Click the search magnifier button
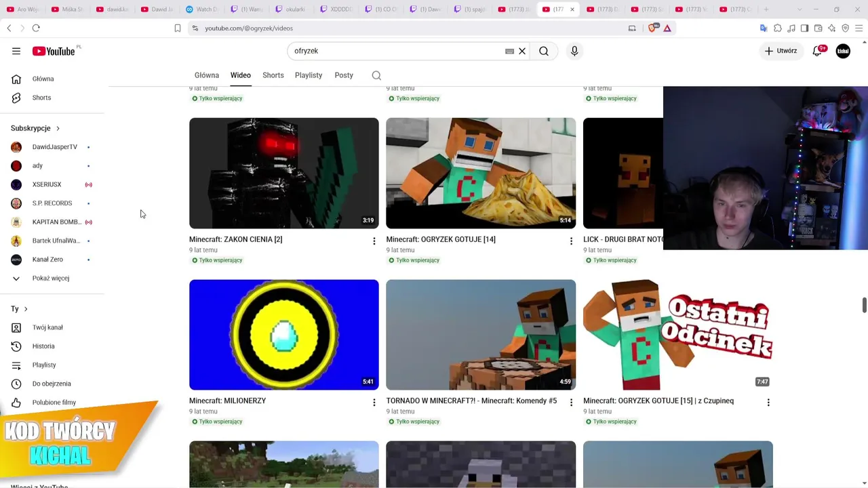This screenshot has width=868, height=488. coord(544,51)
